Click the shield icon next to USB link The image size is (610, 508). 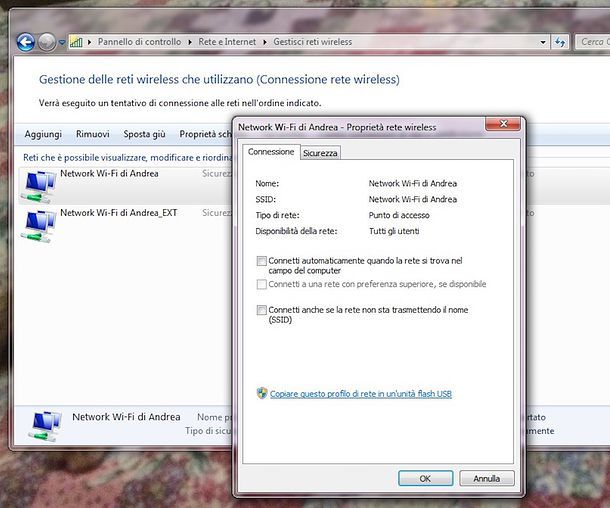click(262, 394)
